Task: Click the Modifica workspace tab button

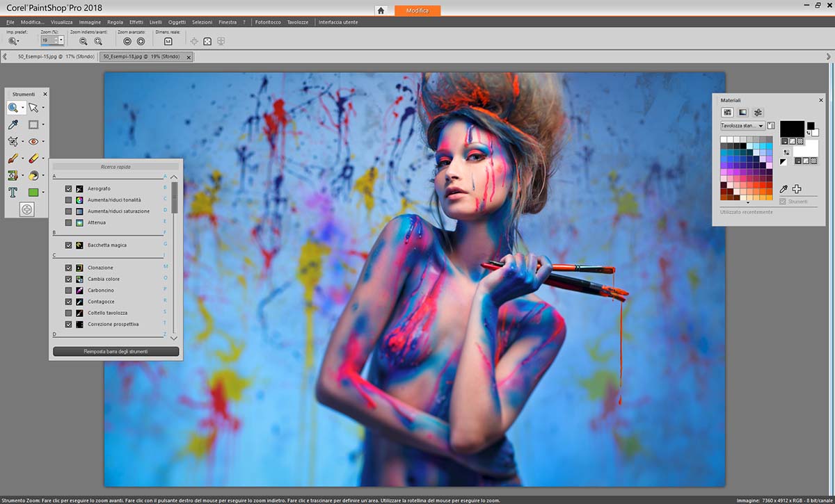Action: pyautogui.click(x=417, y=10)
